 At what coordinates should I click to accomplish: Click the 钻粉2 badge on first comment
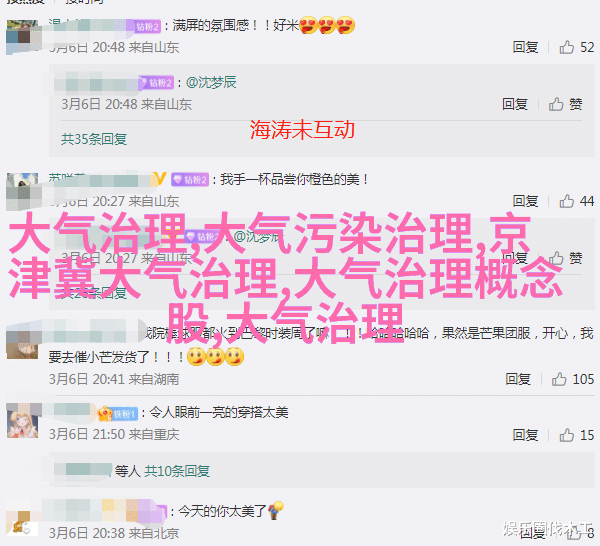coord(147,26)
